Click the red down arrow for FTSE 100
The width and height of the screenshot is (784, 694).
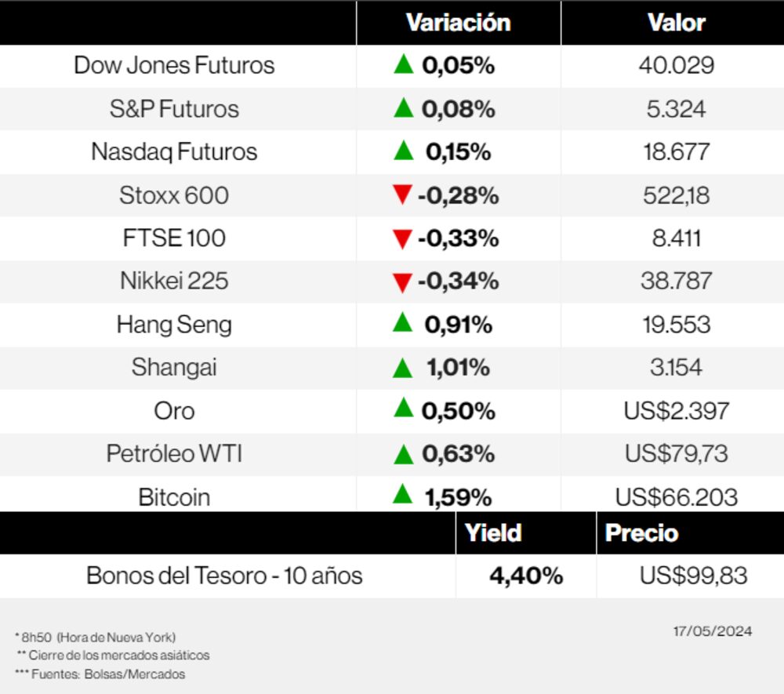pyautogui.click(x=403, y=238)
